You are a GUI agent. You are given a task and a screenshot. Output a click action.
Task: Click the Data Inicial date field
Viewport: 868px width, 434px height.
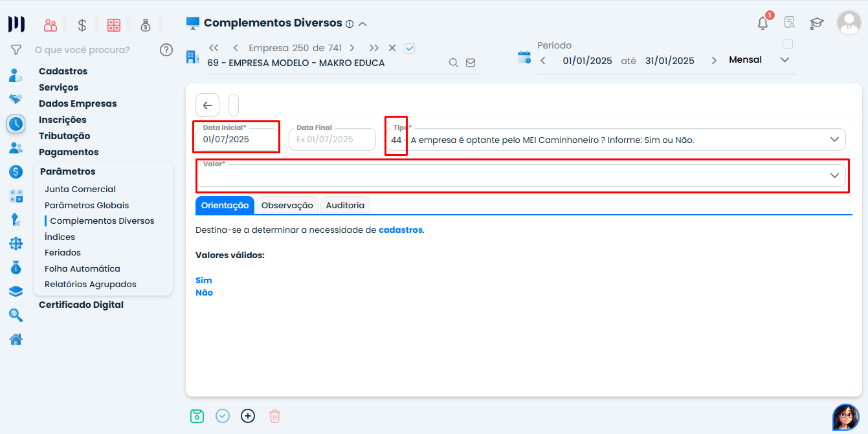(x=237, y=139)
